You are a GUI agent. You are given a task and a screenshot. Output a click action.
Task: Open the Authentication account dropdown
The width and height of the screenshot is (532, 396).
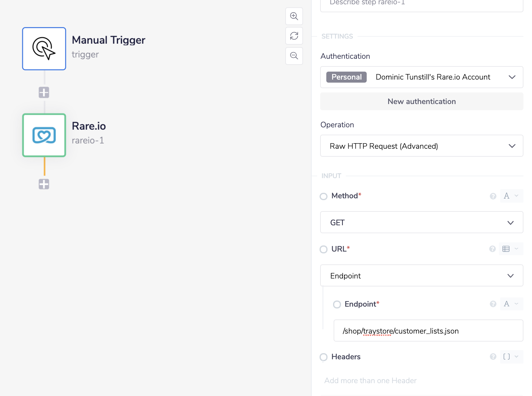tap(421, 77)
